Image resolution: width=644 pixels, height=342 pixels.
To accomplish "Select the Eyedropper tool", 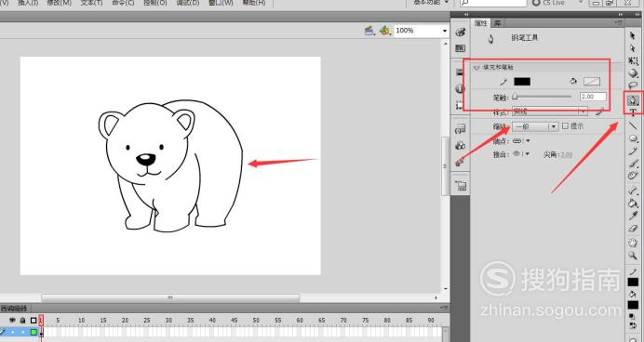I will 633,216.
